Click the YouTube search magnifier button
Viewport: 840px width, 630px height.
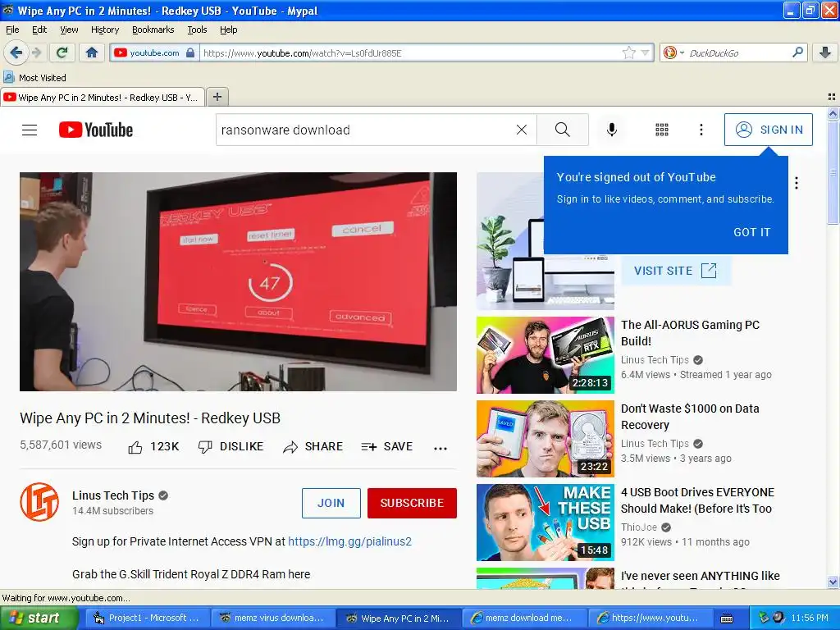pyautogui.click(x=563, y=130)
